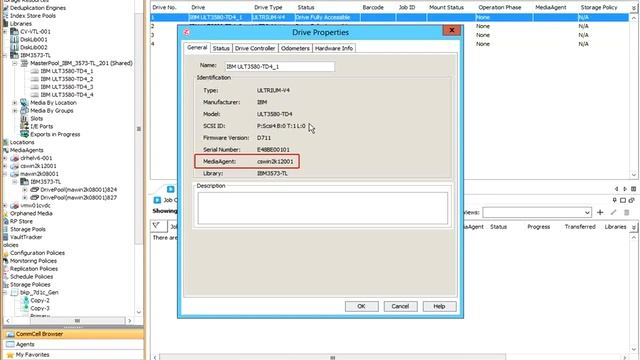Image resolution: width=640 pixels, height=360 pixels.
Task: Expand the DrivePool 827 node
Action: pyautogui.click(x=25, y=198)
